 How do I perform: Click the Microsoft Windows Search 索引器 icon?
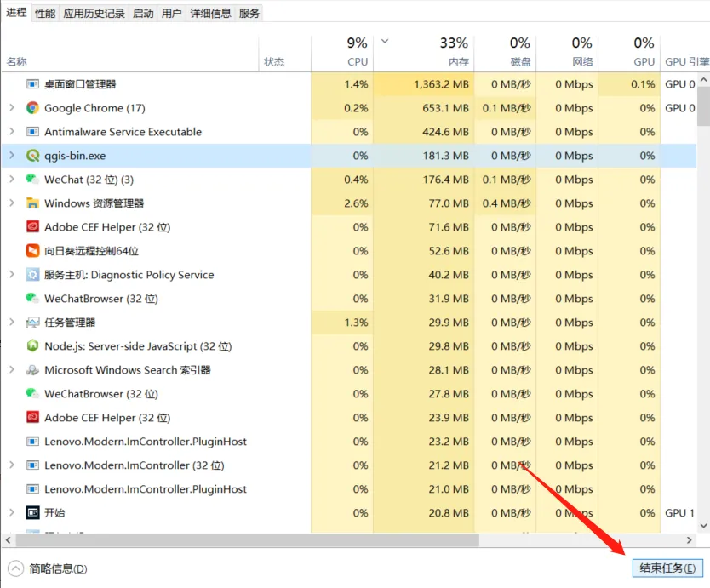coord(32,370)
